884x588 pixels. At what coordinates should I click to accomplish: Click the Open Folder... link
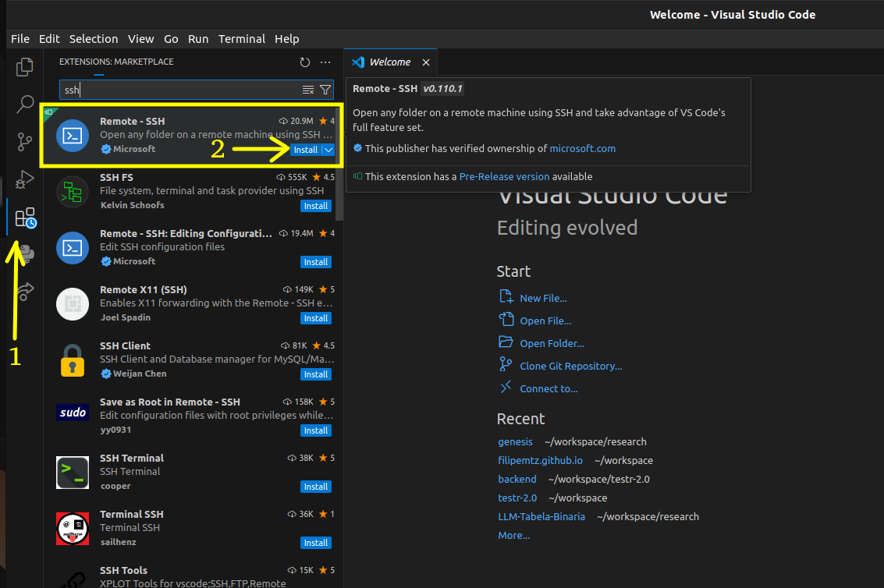coord(552,343)
